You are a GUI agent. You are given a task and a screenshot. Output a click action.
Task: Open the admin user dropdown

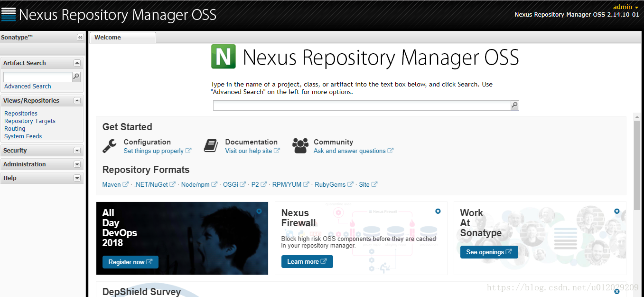click(x=626, y=7)
